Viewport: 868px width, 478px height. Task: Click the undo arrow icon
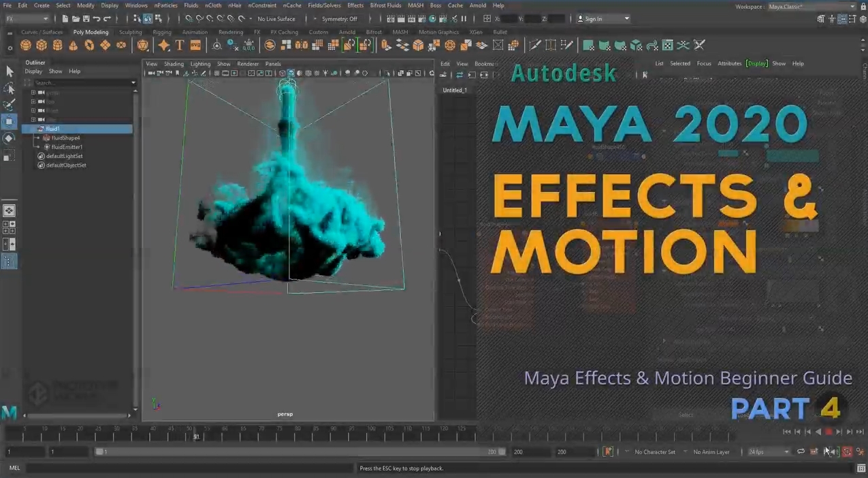96,19
